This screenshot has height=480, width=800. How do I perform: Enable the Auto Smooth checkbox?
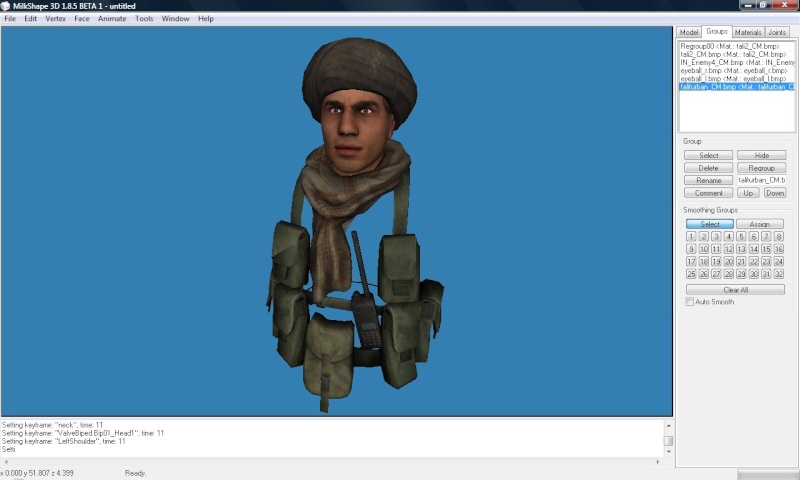[690, 302]
